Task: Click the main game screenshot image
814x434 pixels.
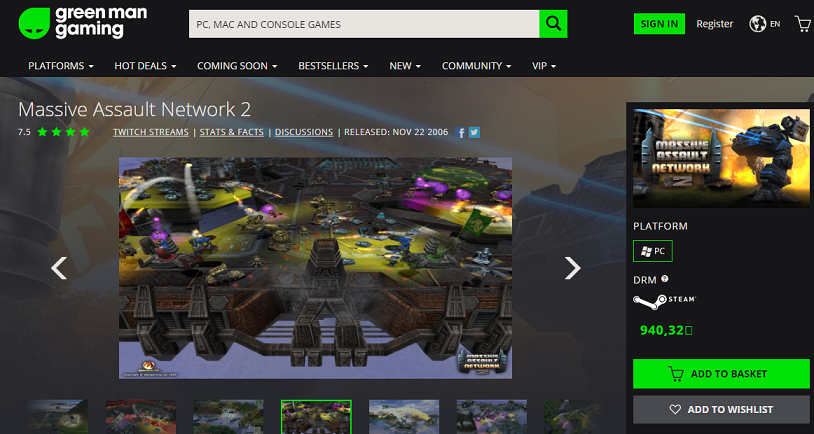Action: [x=316, y=268]
